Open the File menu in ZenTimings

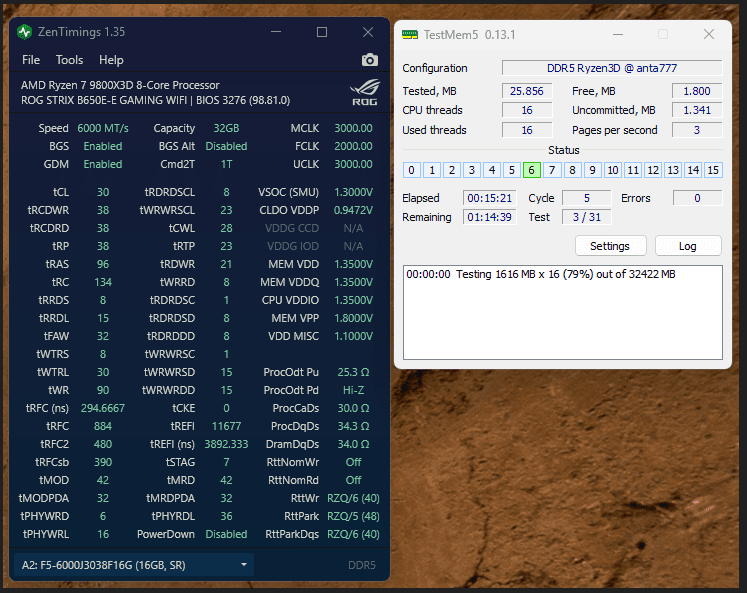(x=31, y=60)
